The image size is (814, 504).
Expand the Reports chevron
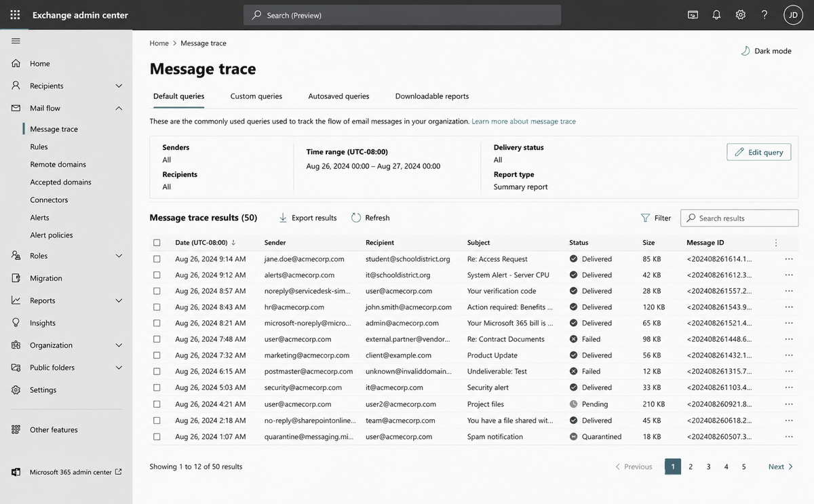(119, 301)
